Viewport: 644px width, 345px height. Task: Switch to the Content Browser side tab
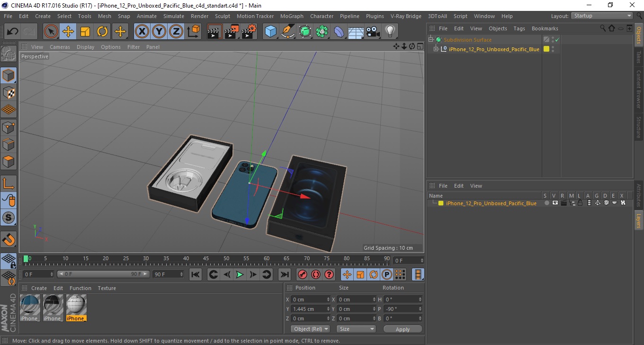(x=639, y=90)
